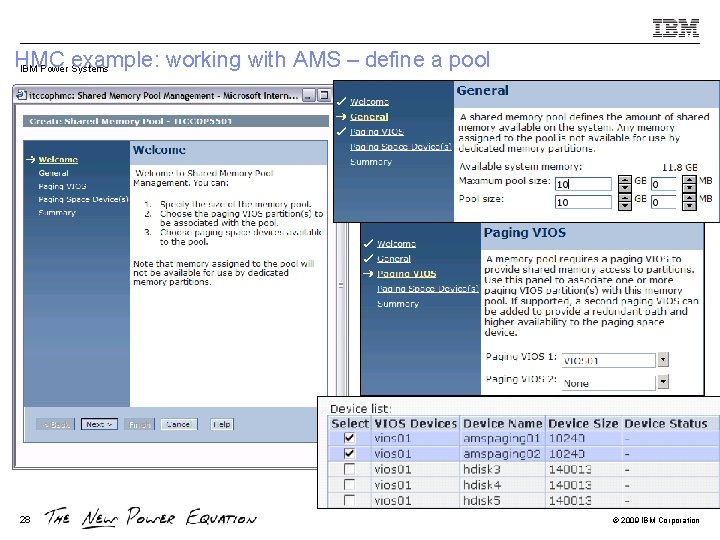Click Maximum pool size MB stepper arrows
Viewport: 720px width, 540px height.
coord(689,184)
